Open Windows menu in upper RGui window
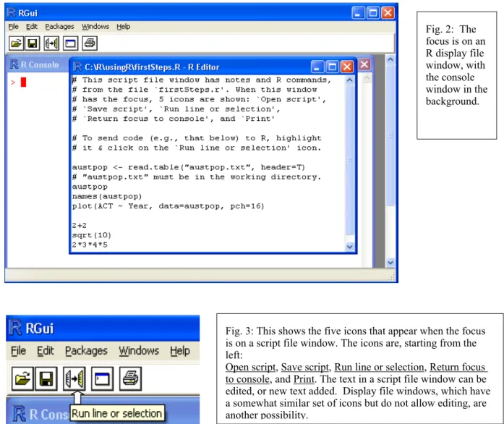The width and height of the screenshot is (504, 424). point(95,26)
